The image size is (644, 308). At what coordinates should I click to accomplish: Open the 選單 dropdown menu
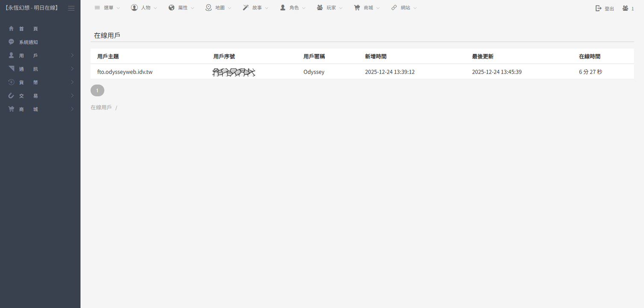tap(107, 8)
